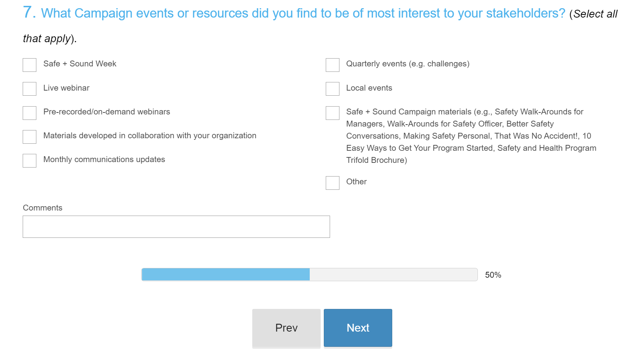Click the 50% progress label
The width and height of the screenshot is (639, 364).
coord(493,275)
